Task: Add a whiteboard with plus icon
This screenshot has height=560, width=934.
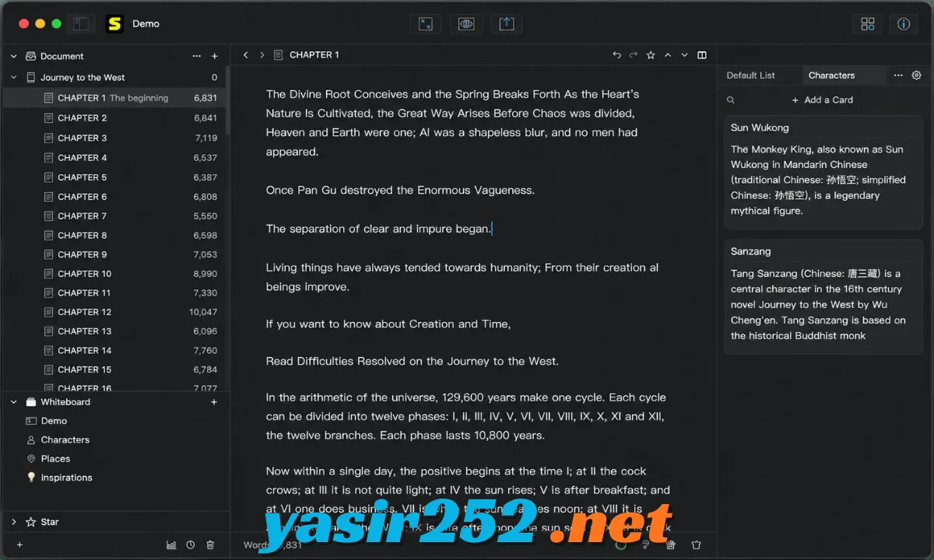Action: [214, 402]
